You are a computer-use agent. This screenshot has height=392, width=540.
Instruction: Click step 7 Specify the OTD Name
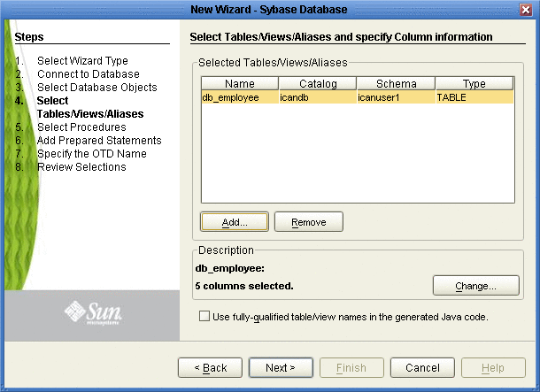(x=92, y=153)
